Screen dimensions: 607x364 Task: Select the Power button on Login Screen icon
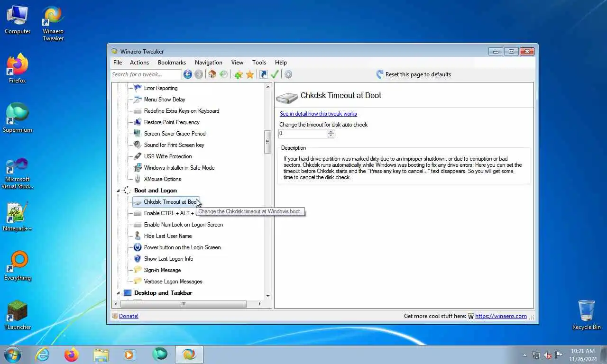(x=138, y=247)
